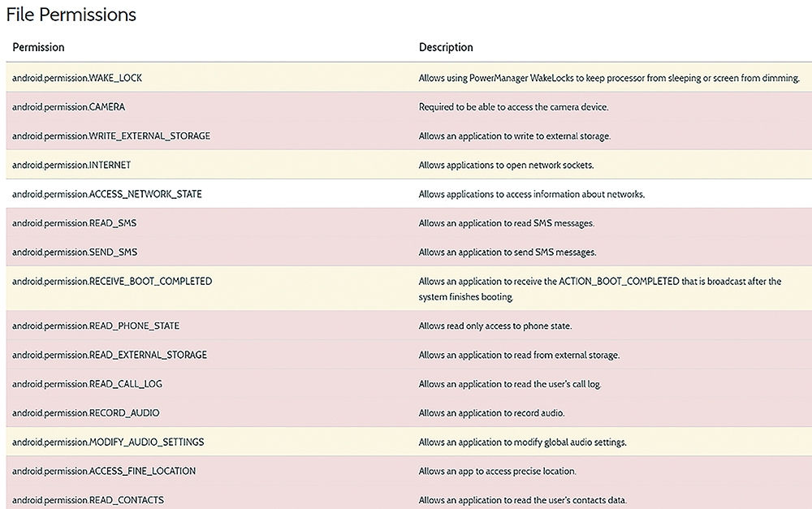Screen dimensions: 812x509
Task: Select android.permission.WRITE_EXTERNAL_STORAGE cell
Action: pyautogui.click(x=111, y=136)
